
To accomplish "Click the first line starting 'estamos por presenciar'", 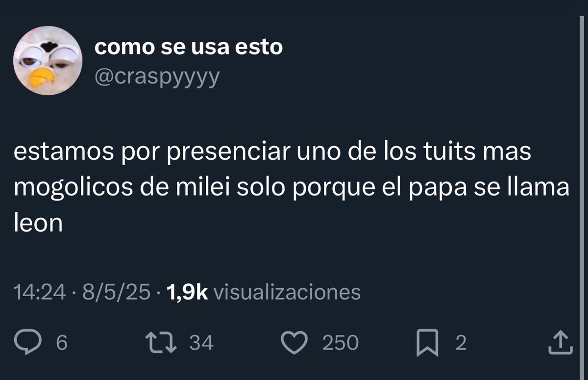I will point(272,153).
